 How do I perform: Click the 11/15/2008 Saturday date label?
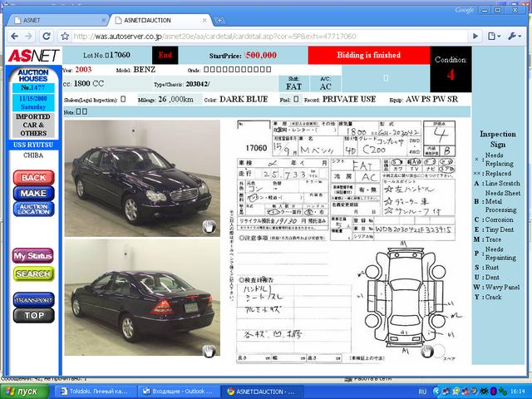click(33, 102)
